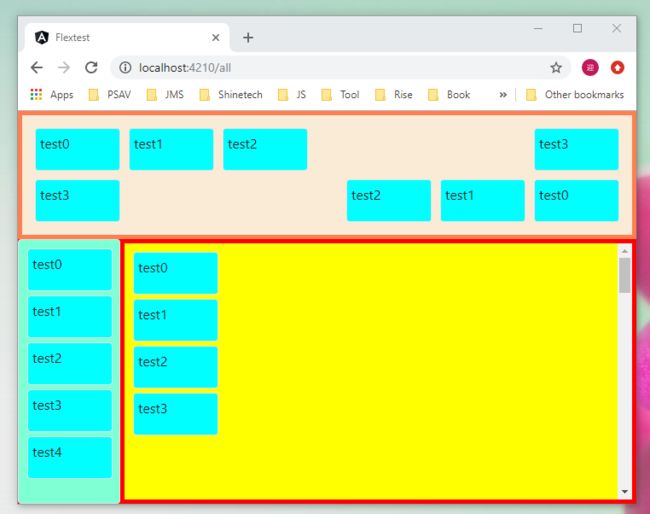Close the Flextest tab
Viewport: 650px width, 514px height.
(216, 38)
